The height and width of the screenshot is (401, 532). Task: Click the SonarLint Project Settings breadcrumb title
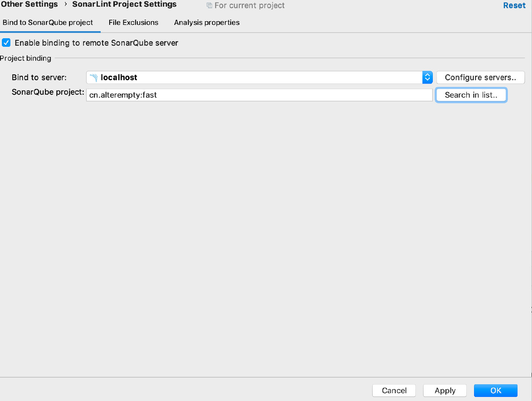124,4
